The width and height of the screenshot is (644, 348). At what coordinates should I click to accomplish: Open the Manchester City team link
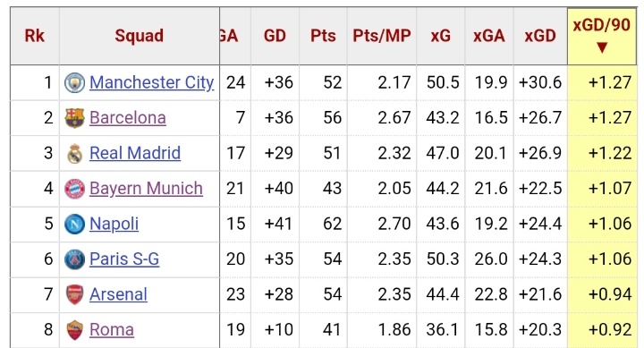151,82
